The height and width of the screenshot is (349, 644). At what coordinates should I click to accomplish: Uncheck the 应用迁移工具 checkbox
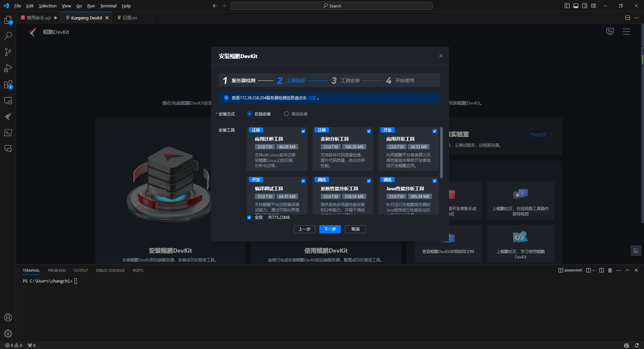point(303,131)
